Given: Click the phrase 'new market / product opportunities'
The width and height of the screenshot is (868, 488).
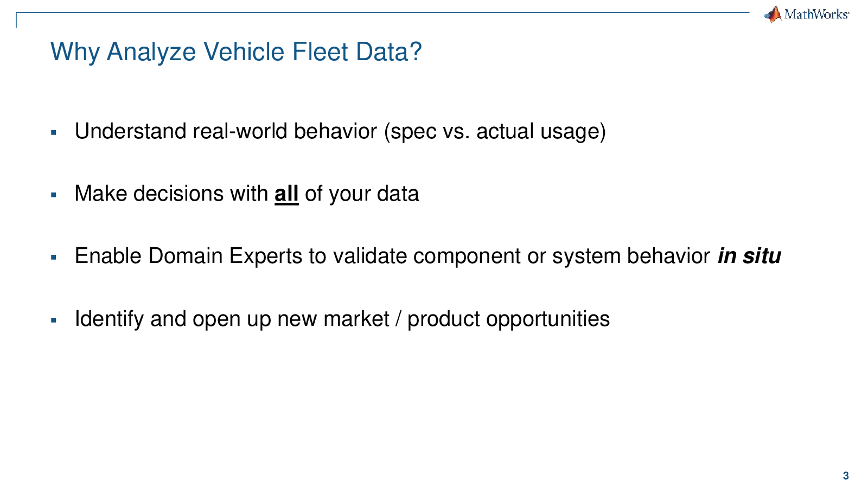Looking at the screenshot, I should pos(443,319).
